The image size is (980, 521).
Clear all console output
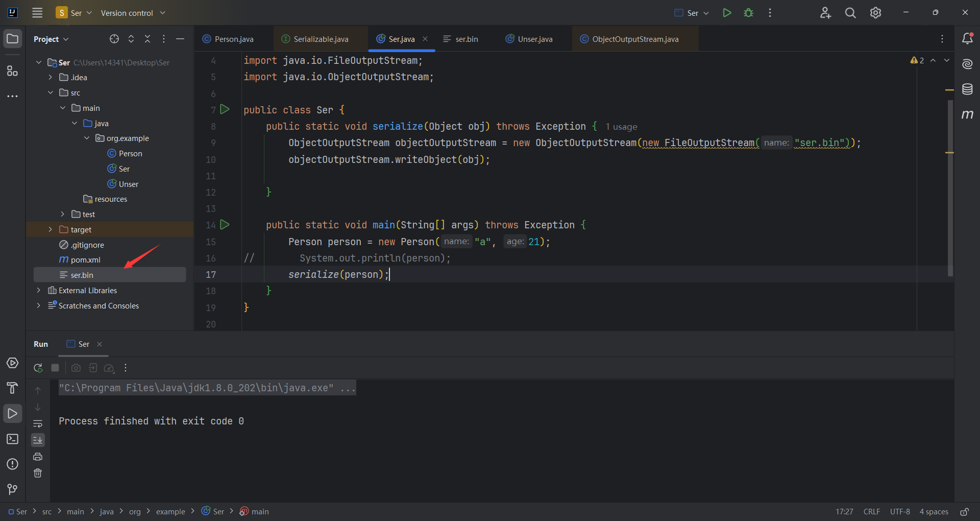click(x=38, y=473)
